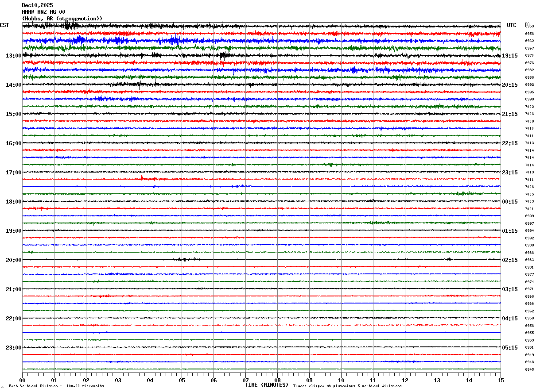
Task: Select the UTC timezone label
Action: pyautogui.click(x=512, y=25)
